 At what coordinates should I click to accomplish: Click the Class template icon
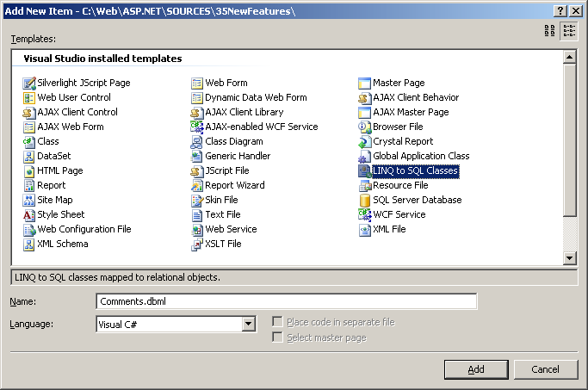click(x=29, y=141)
